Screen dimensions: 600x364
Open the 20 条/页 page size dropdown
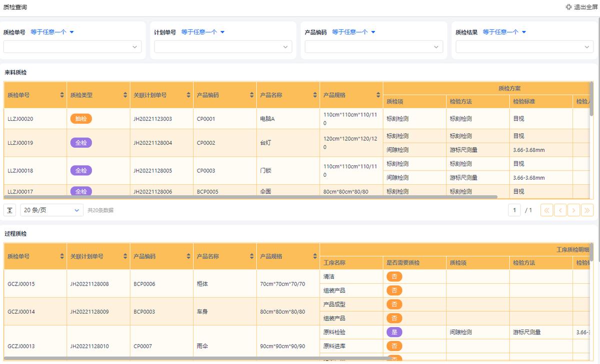point(51,210)
